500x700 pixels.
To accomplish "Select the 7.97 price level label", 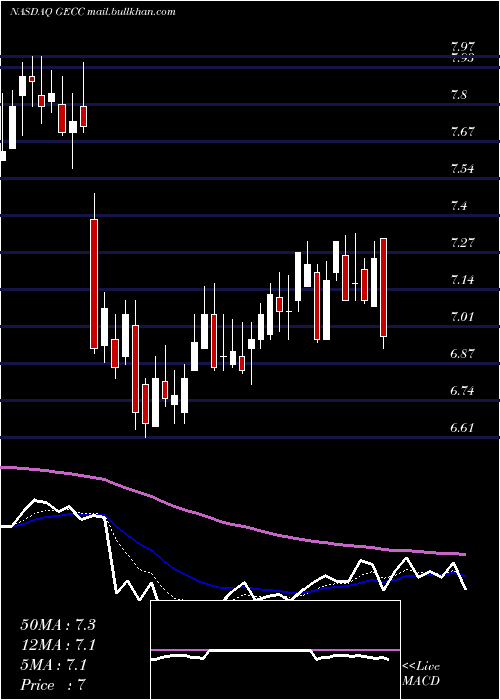I will (463, 47).
